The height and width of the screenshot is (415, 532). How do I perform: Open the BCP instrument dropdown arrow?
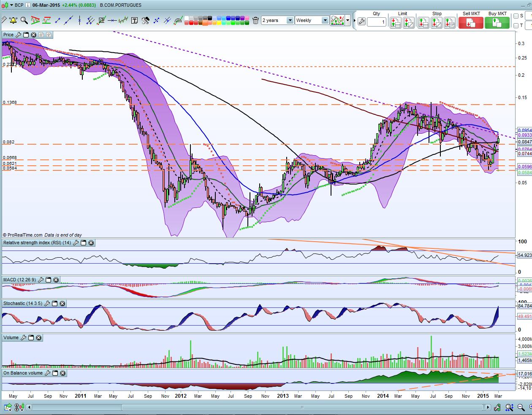point(11,5)
